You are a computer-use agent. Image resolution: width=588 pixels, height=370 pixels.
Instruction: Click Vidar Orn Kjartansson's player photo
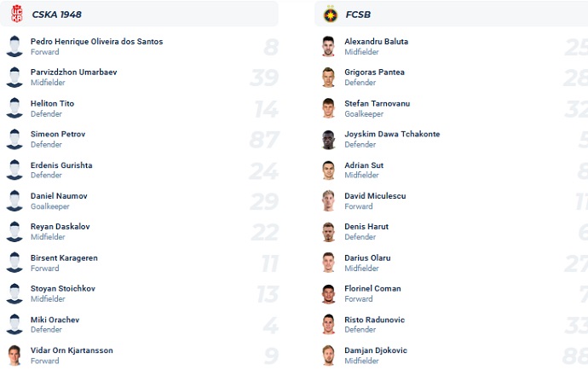[14, 355]
